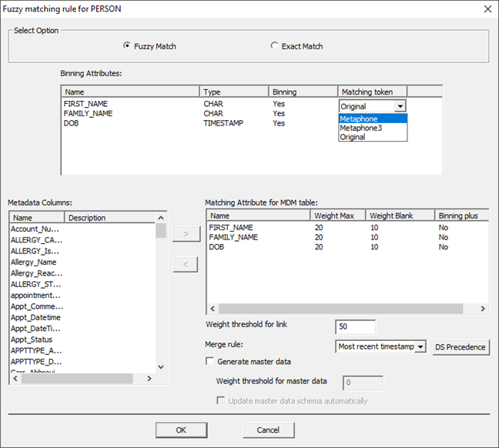
Task: Click Metadata Columns scroll right arrow
Action: (149, 378)
